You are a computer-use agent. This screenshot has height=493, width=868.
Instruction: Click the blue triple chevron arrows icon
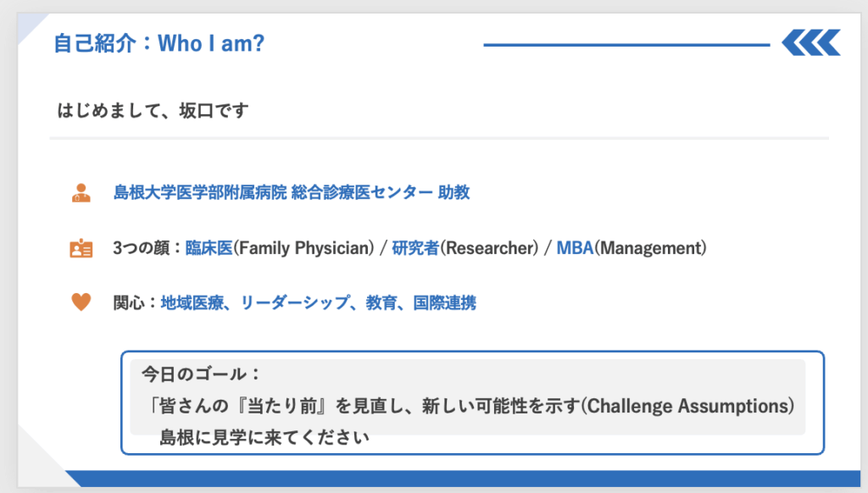point(810,42)
